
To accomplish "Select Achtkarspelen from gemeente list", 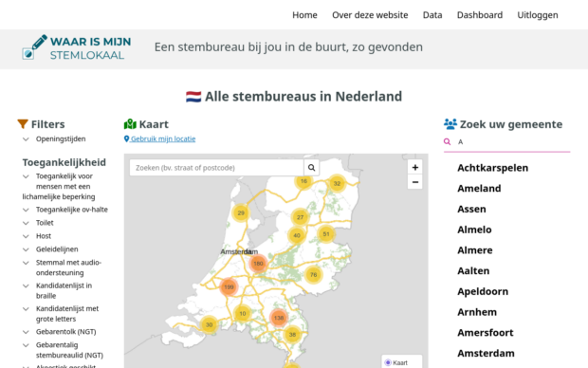I will pyautogui.click(x=492, y=168).
